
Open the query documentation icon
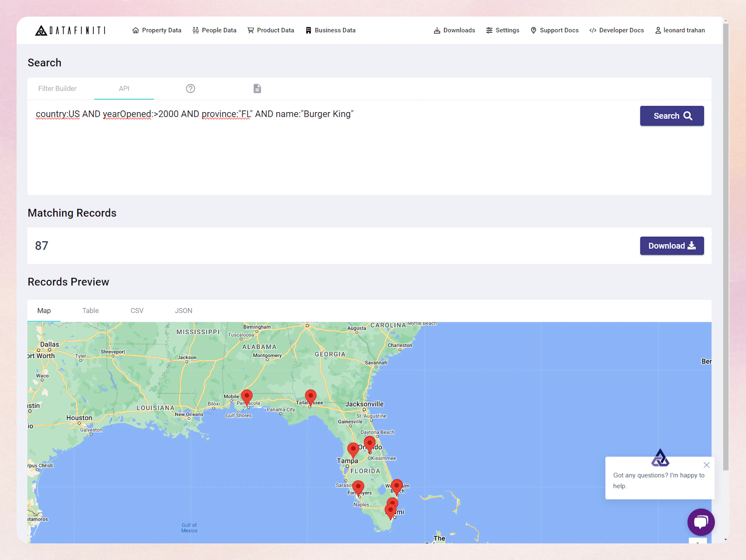pos(257,88)
